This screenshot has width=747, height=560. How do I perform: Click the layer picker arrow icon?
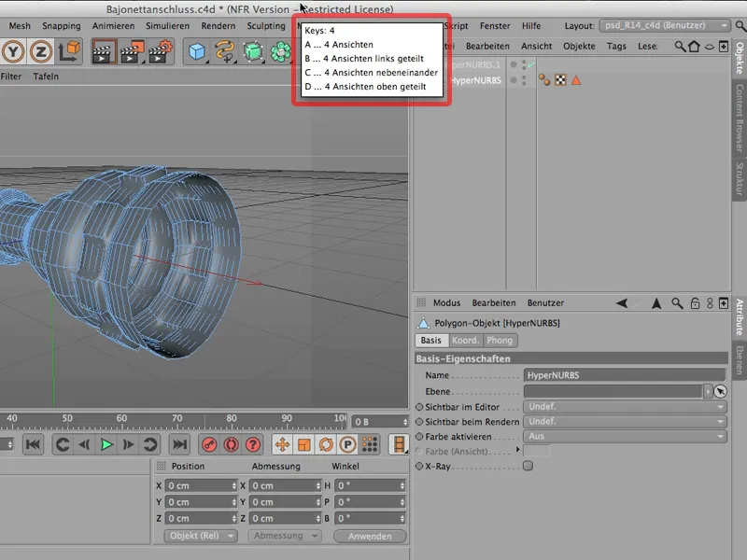point(720,391)
